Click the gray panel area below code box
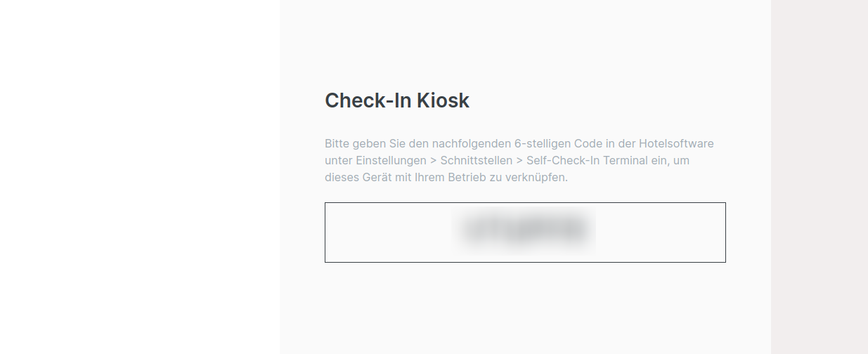This screenshot has width=868, height=354. pyautogui.click(x=525, y=309)
